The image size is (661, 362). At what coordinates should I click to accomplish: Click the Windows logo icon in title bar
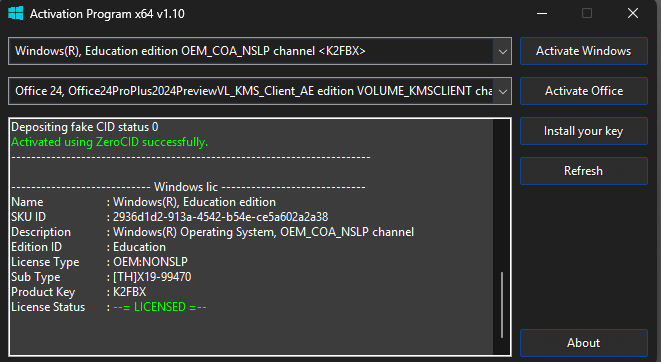tap(16, 13)
